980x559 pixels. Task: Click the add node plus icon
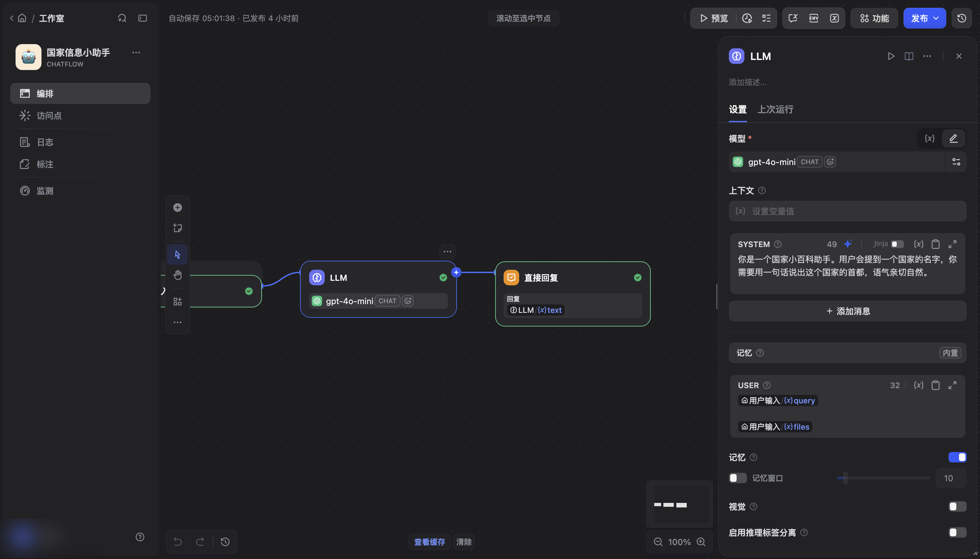(x=177, y=207)
